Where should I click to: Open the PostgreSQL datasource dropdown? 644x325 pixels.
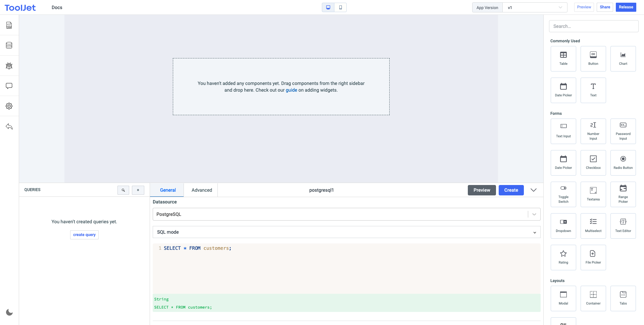(x=346, y=214)
